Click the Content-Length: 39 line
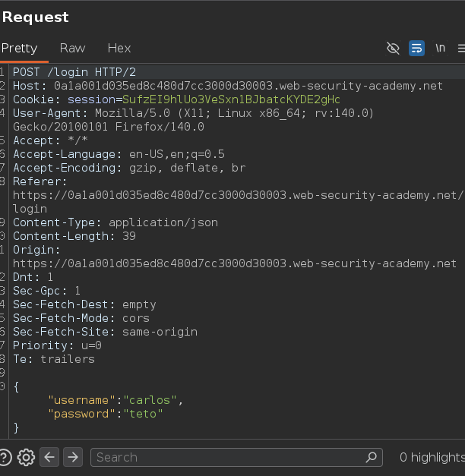This screenshot has height=476, width=465. (x=74, y=236)
